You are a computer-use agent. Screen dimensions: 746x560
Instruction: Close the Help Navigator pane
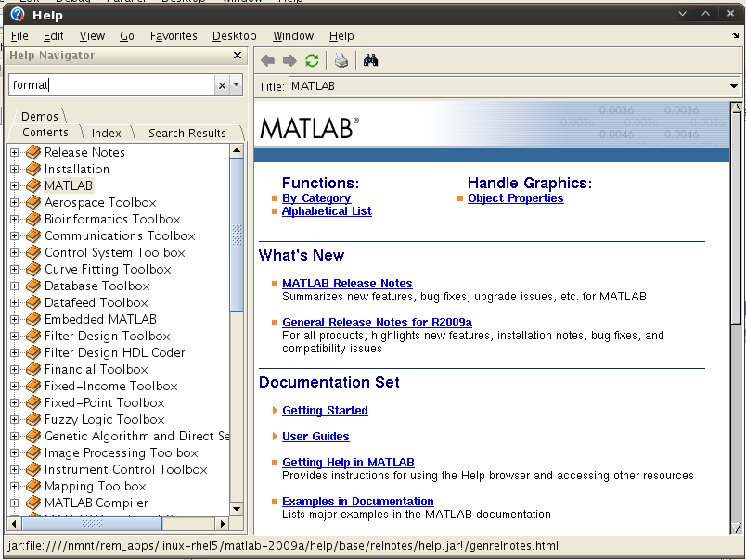click(238, 55)
